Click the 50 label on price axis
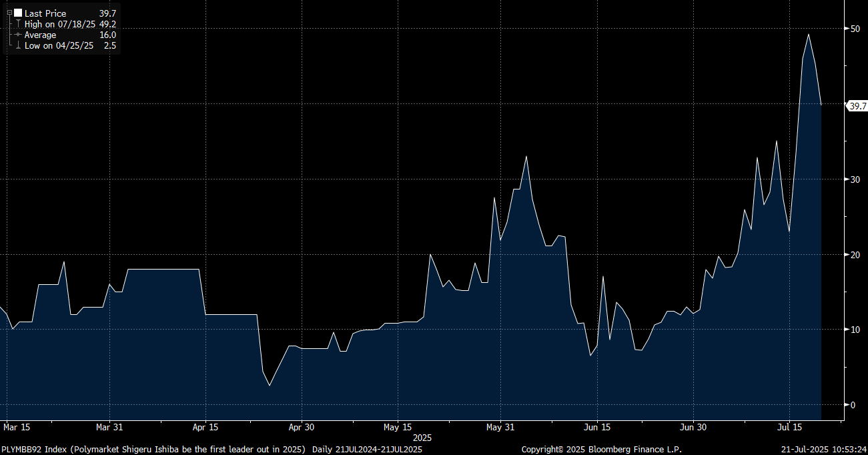 pyautogui.click(x=855, y=29)
